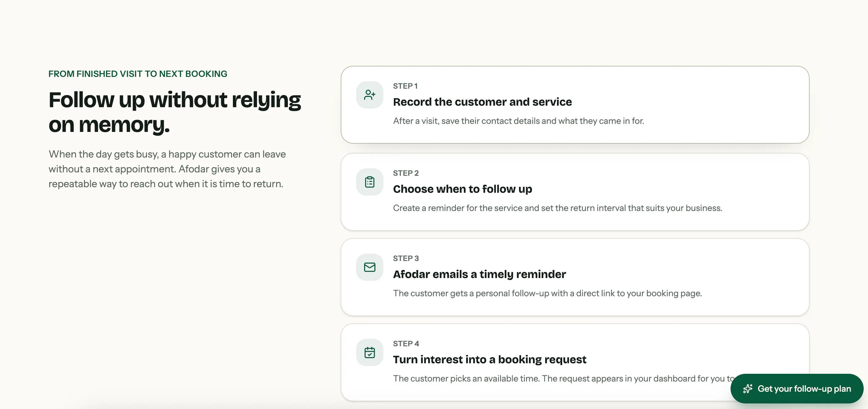Click the clipboard list icon in Step 2
The height and width of the screenshot is (409, 868).
[370, 182]
